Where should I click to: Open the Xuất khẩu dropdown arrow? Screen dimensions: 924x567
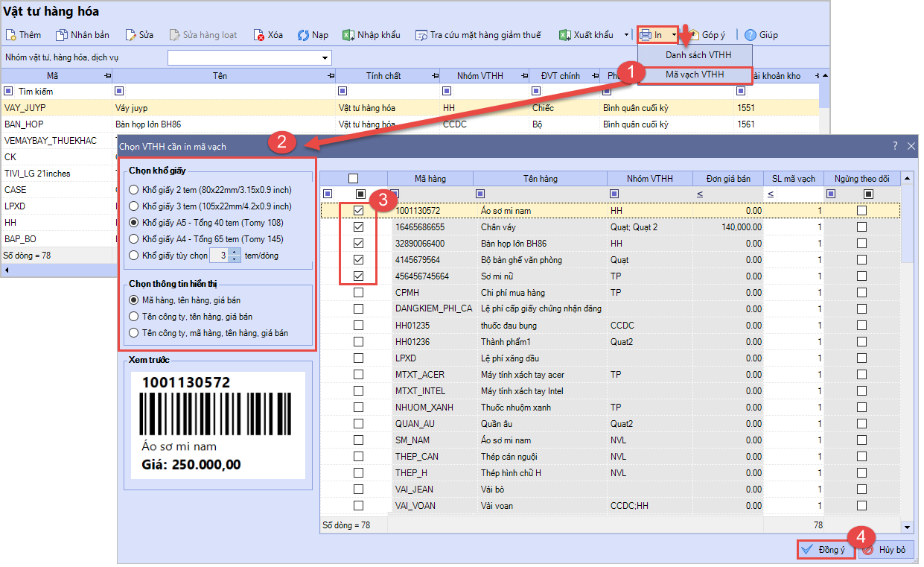pos(625,35)
